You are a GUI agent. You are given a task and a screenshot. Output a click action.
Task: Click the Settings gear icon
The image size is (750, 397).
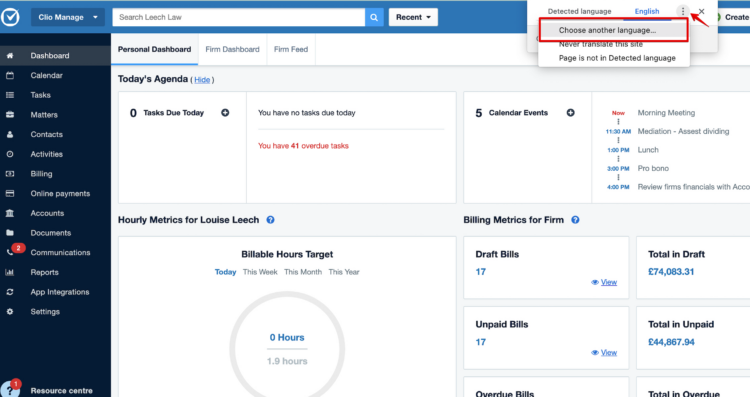(10, 311)
